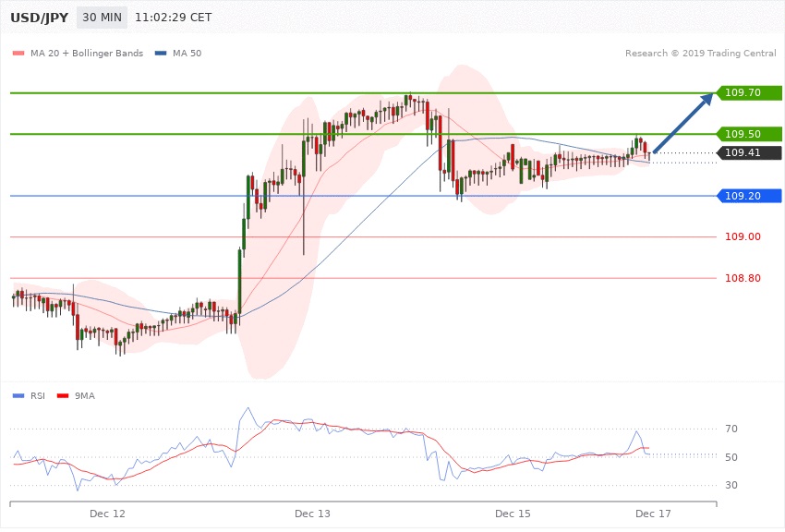
Task: Select the green 109.50 resistance price tag
Action: coord(748,134)
